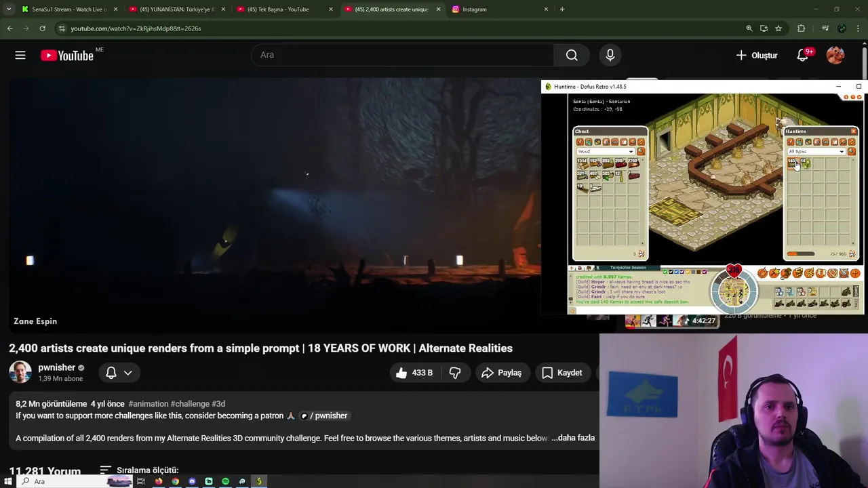This screenshot has height=488, width=868.
Task: Open Chest item type dropdown showing Wood
Action: click(606, 151)
